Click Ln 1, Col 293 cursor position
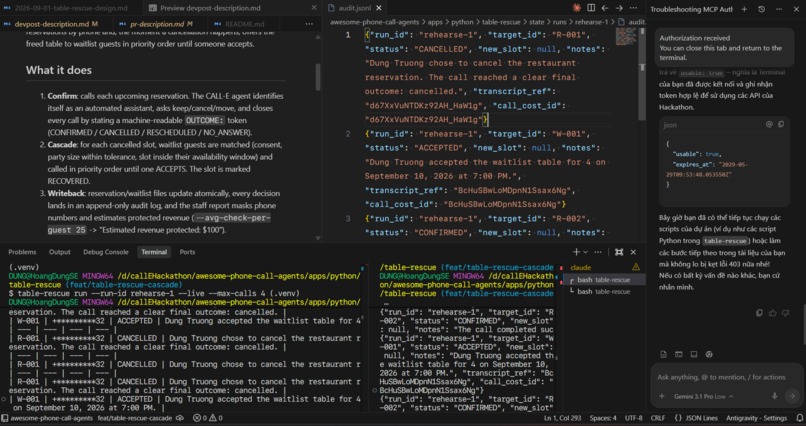Image resolution: width=806 pixels, height=426 pixels. 563,418
